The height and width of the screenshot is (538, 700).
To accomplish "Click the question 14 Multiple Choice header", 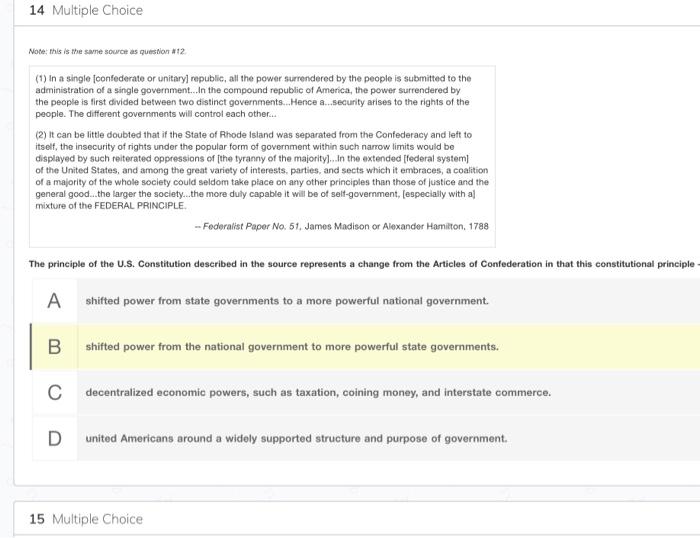I will point(86,10).
